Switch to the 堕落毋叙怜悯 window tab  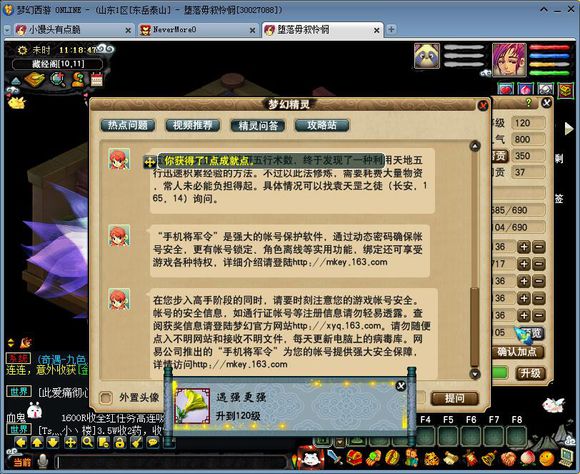pyautogui.click(x=322, y=30)
